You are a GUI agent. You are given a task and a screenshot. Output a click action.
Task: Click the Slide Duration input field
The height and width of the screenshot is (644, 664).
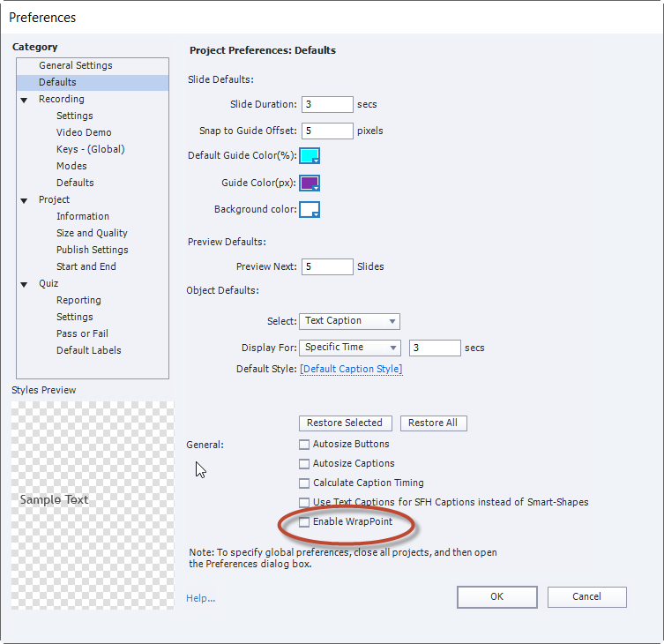327,104
